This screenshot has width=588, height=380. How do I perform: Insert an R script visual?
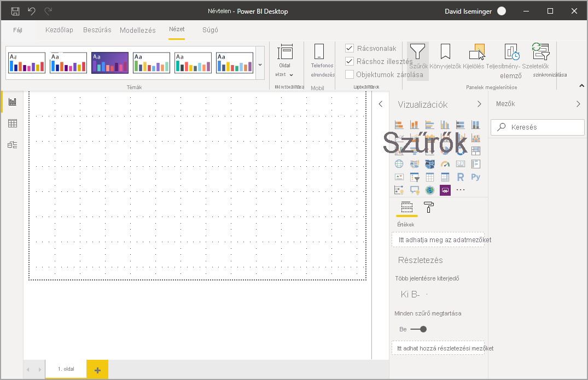pyautogui.click(x=461, y=177)
